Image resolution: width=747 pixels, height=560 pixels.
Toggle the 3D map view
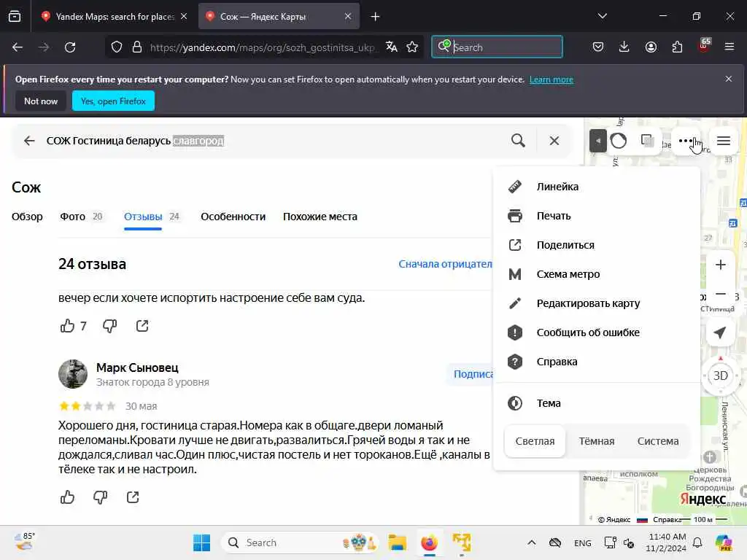[x=720, y=376]
